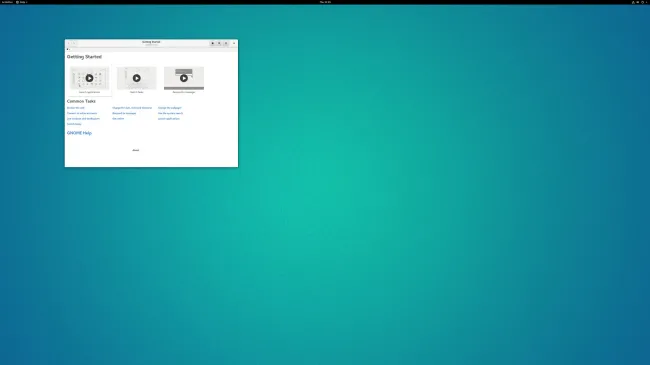650x365 pixels.
Task: Play the Respond to messages video
Action: [184, 78]
